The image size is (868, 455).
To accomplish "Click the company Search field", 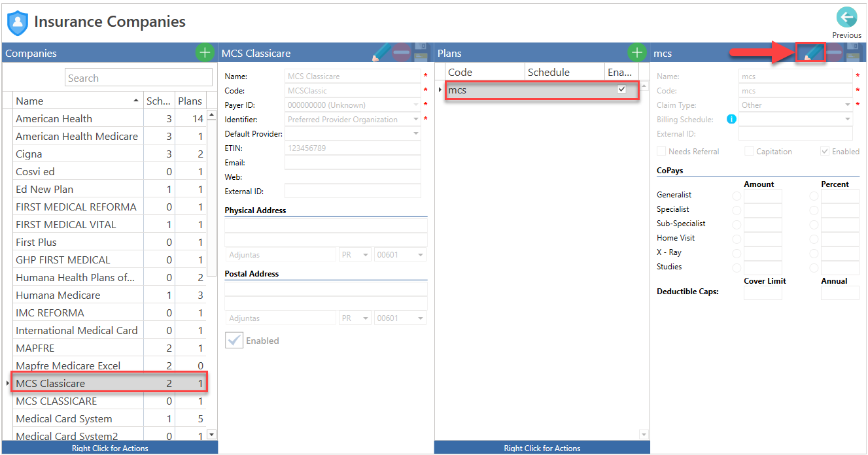I will 139,78.
